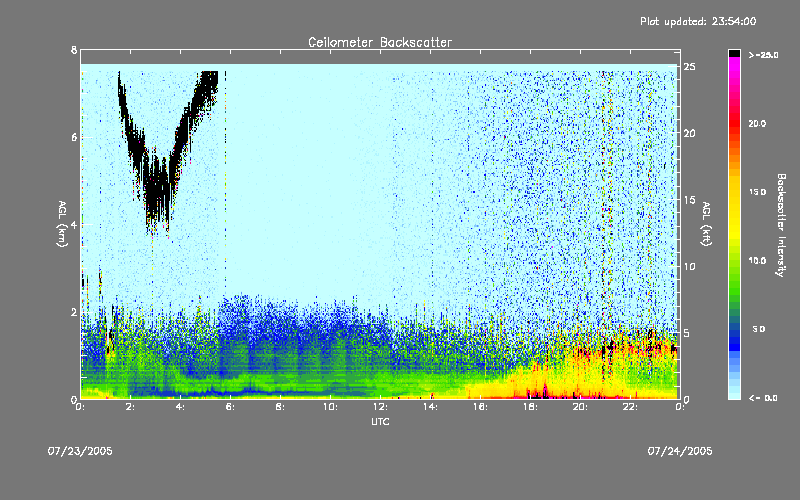Click the "4:" UTC hour tick
This screenshot has width=800, height=500.
coord(180,407)
